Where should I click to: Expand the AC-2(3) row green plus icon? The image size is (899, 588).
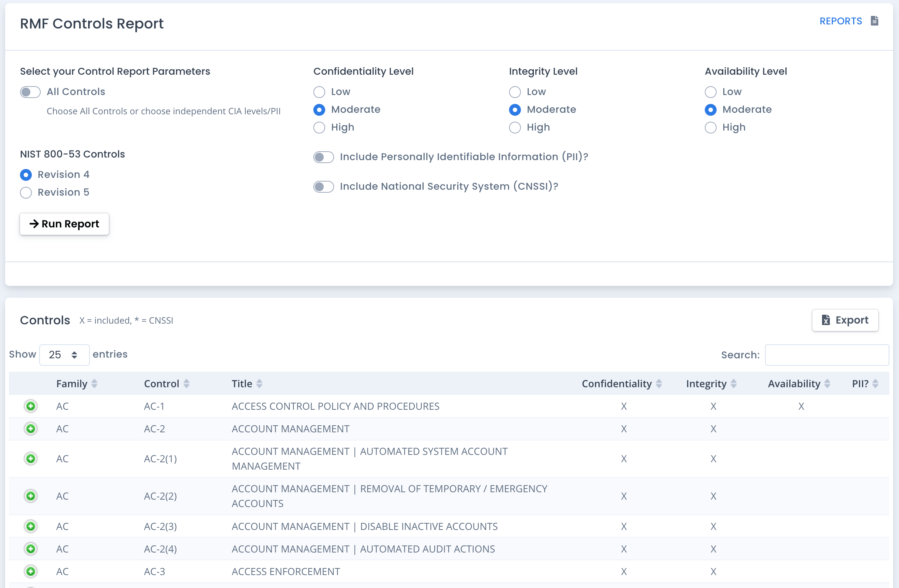[x=31, y=526]
